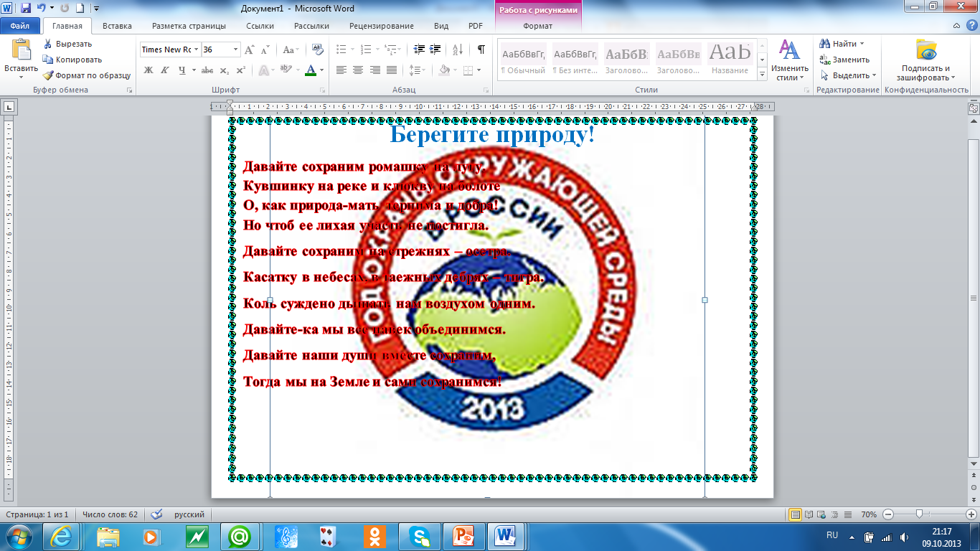
Task: Toggle bold (Ж) formatting
Action: (149, 70)
